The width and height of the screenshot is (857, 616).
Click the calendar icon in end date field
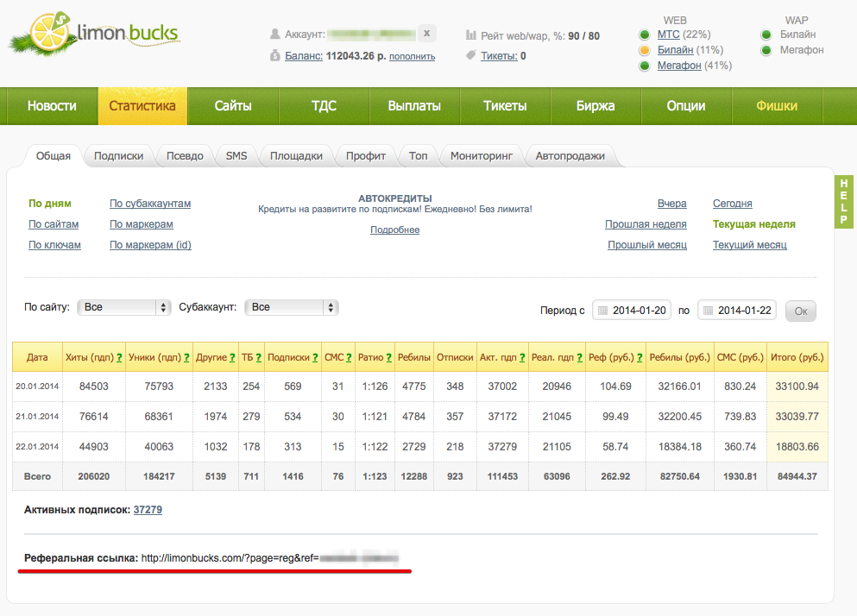pyautogui.click(x=708, y=311)
